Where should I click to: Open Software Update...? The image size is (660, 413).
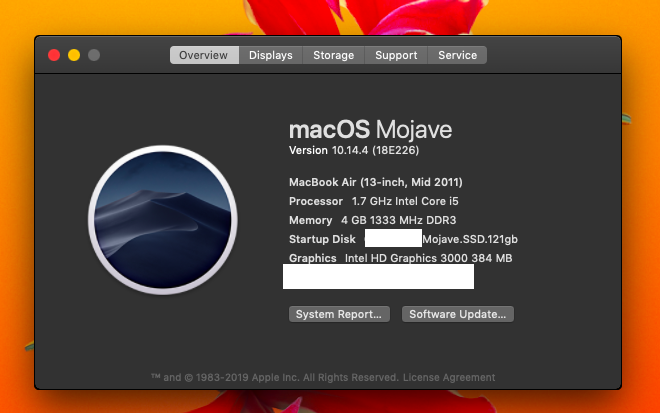(458, 314)
